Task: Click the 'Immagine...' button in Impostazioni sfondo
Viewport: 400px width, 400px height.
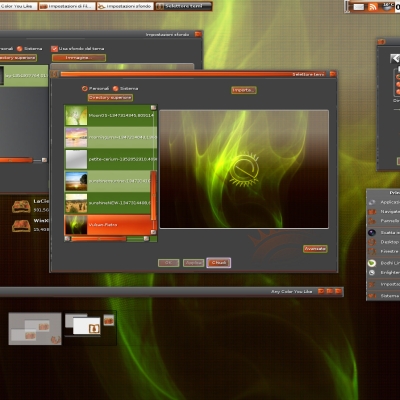Action: tap(79, 58)
